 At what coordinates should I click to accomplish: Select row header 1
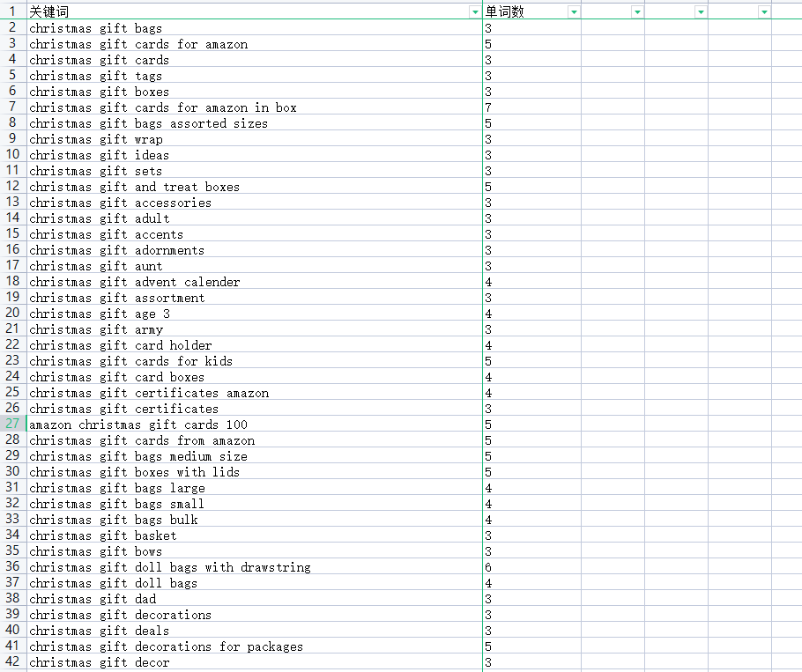point(13,11)
